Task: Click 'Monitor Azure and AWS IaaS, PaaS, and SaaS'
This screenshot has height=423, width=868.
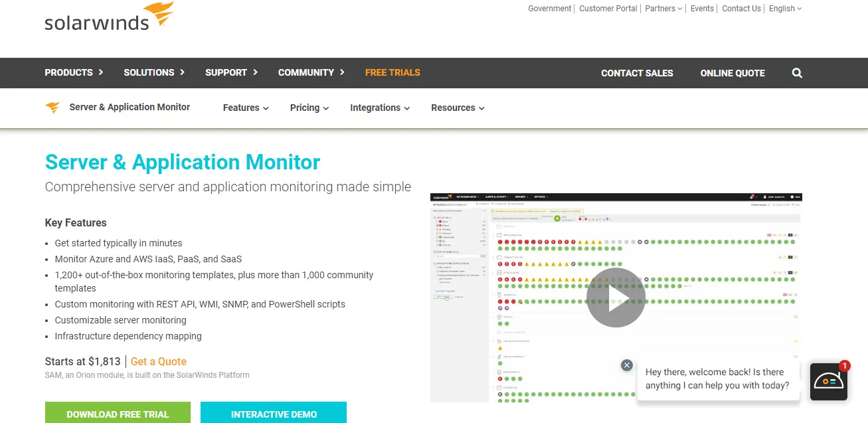Action: (148, 259)
